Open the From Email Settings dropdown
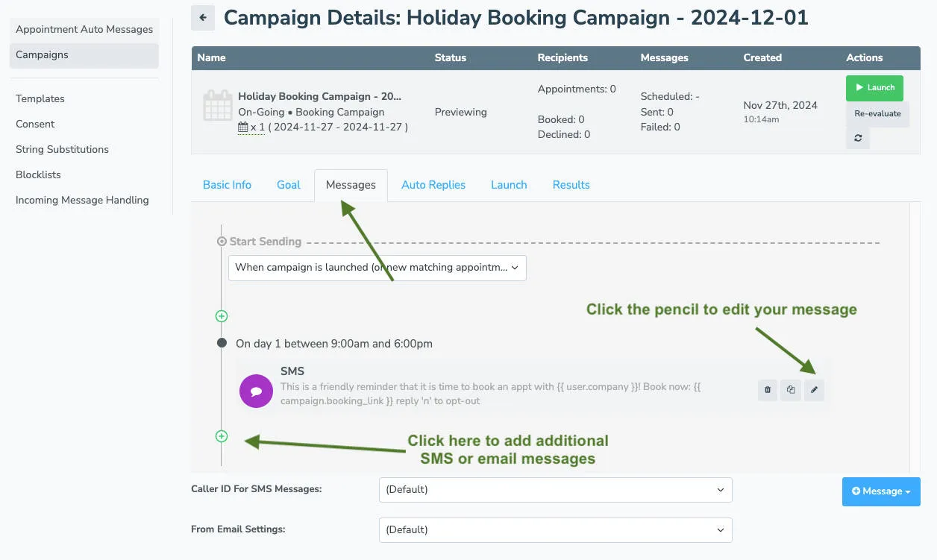The height and width of the screenshot is (560, 937). 555,529
